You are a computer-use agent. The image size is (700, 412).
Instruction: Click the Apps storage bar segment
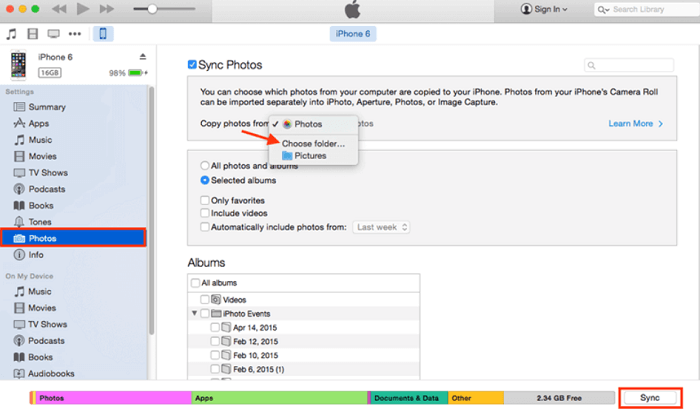(279, 398)
